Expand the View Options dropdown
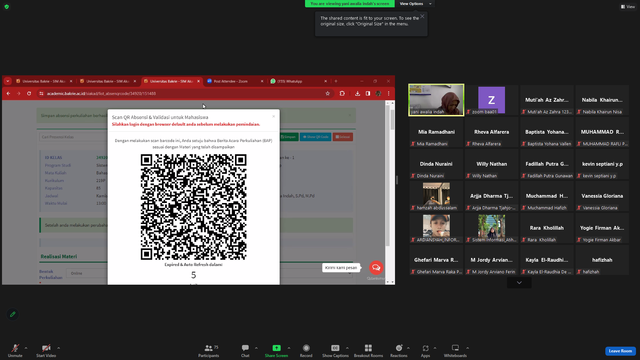Screen dimensions: 640x360 pyautogui.click(x=416, y=4)
